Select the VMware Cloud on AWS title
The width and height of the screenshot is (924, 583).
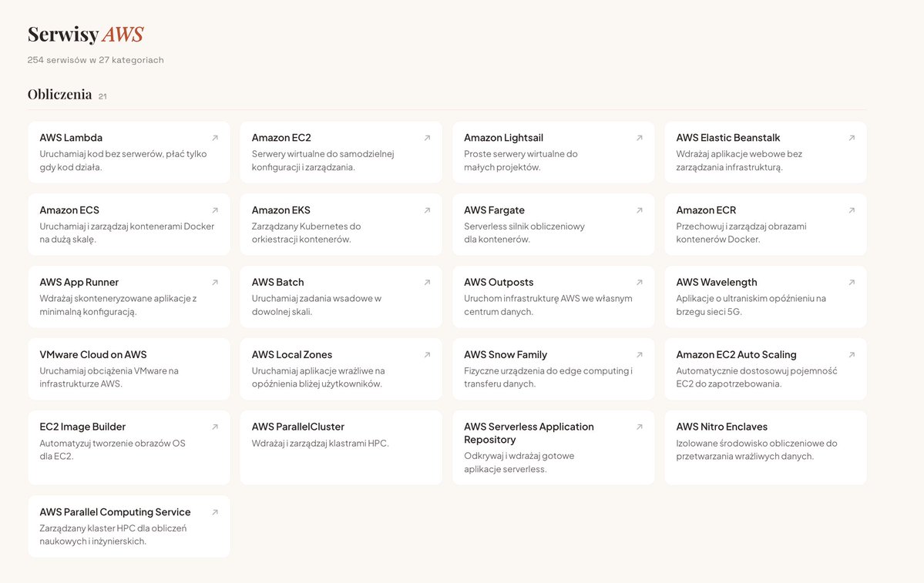93,354
